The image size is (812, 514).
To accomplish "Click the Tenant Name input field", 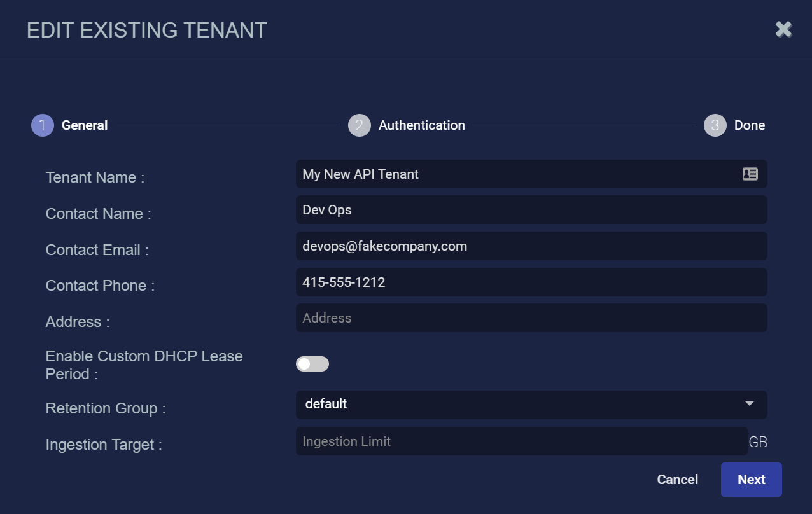I will [x=515, y=174].
